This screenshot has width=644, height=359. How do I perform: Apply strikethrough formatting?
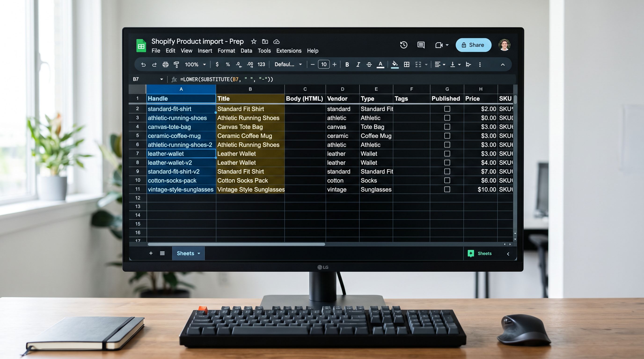(369, 65)
